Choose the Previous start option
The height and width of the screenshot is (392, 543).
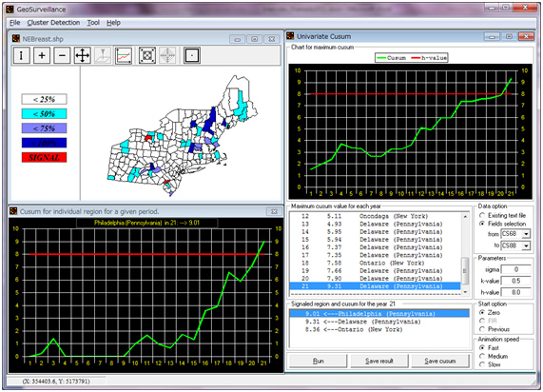[x=482, y=329]
